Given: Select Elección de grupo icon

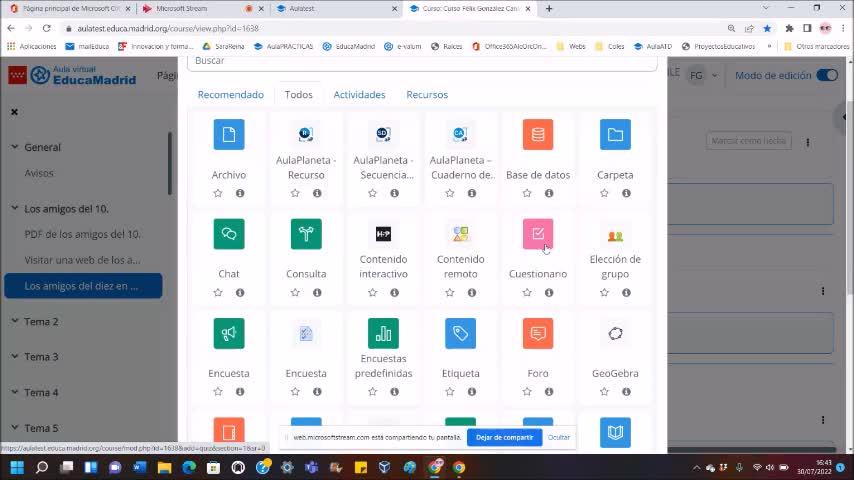Looking at the screenshot, I should 615,234.
